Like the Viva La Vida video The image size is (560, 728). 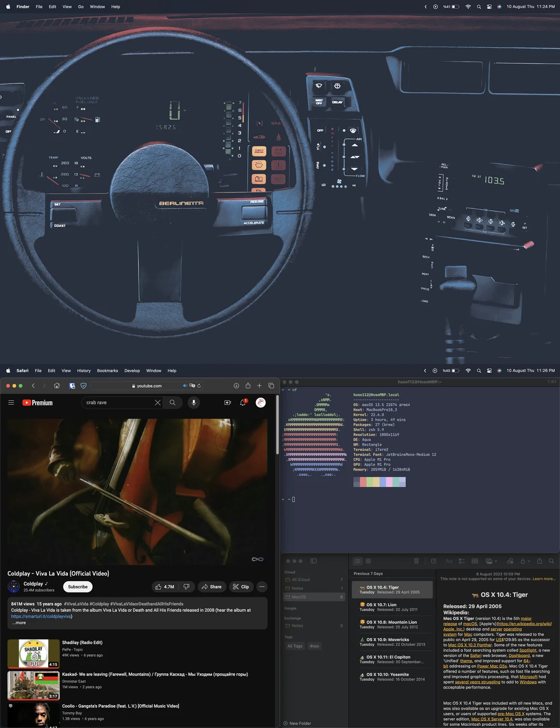pyautogui.click(x=164, y=587)
